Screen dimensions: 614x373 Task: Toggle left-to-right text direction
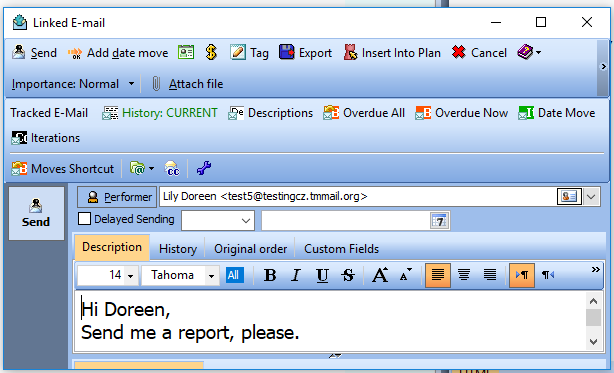(522, 275)
